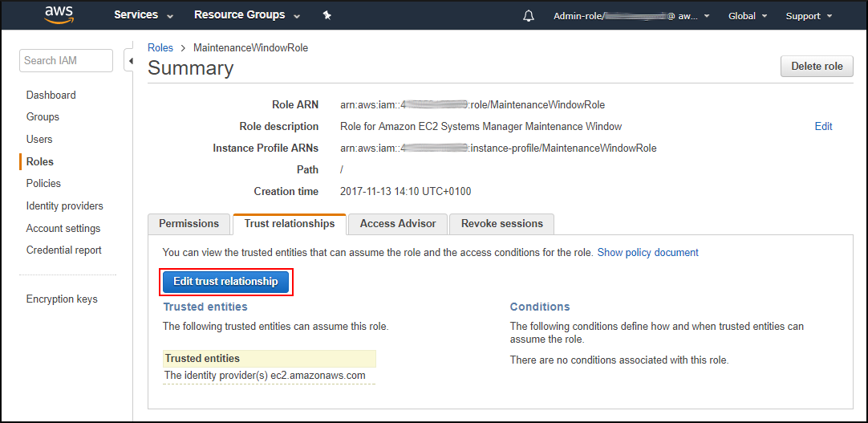Click the Delete role button

(817, 67)
